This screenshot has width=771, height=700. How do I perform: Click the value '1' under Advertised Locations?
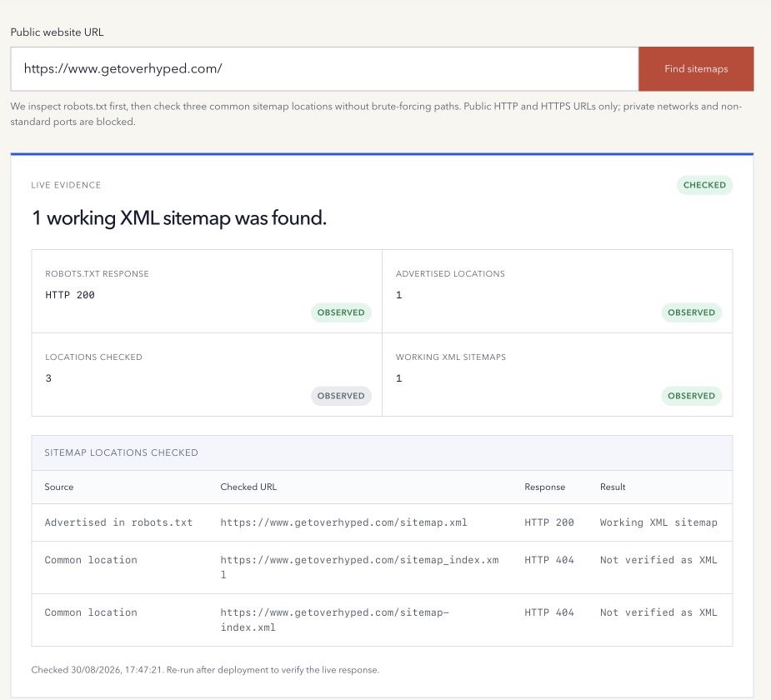[x=398, y=295]
